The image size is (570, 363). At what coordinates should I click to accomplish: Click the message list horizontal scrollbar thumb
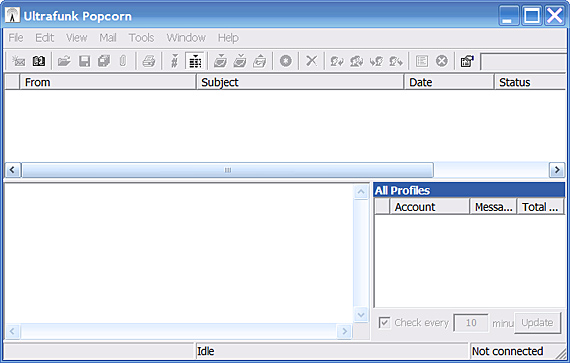pyautogui.click(x=228, y=170)
